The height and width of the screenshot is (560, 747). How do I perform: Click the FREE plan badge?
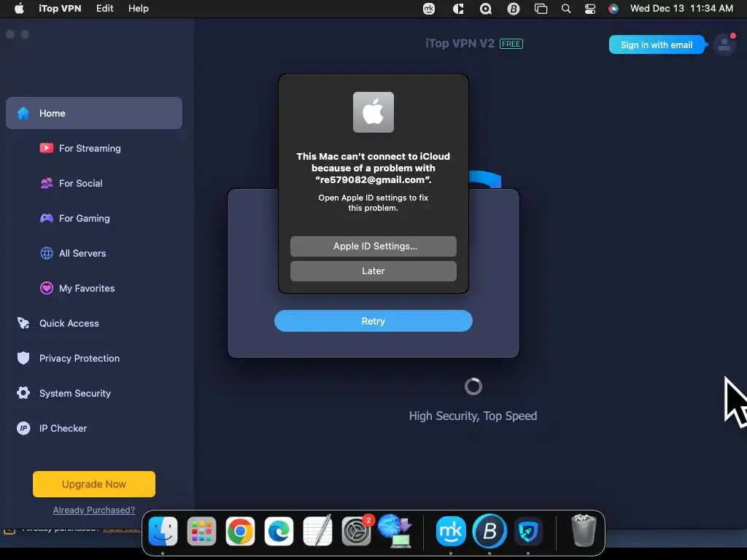[511, 44]
